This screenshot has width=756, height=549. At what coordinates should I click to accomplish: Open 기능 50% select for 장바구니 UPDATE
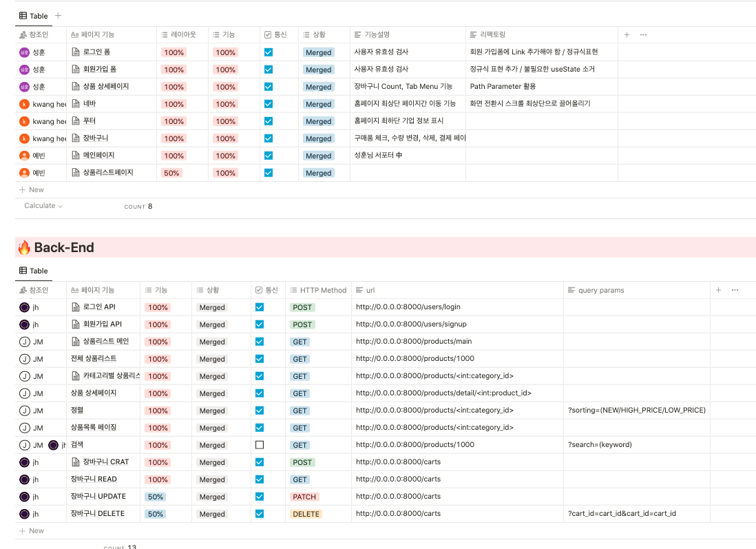155,497
